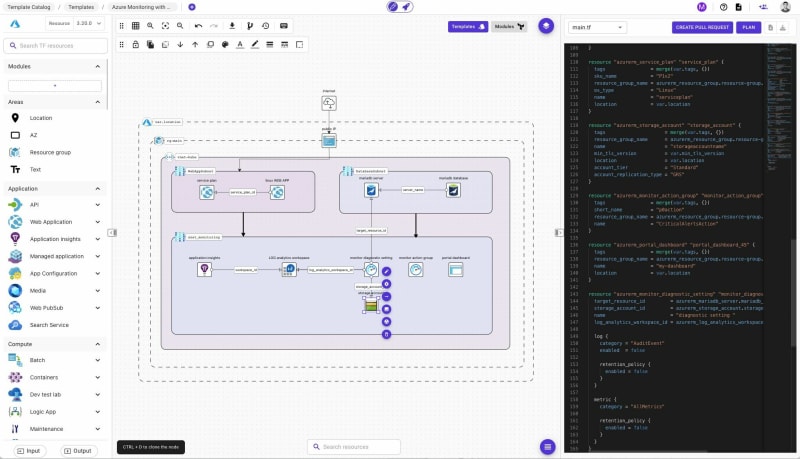Click the purple layers round button
This screenshot has width=800, height=459.
tap(546, 26)
